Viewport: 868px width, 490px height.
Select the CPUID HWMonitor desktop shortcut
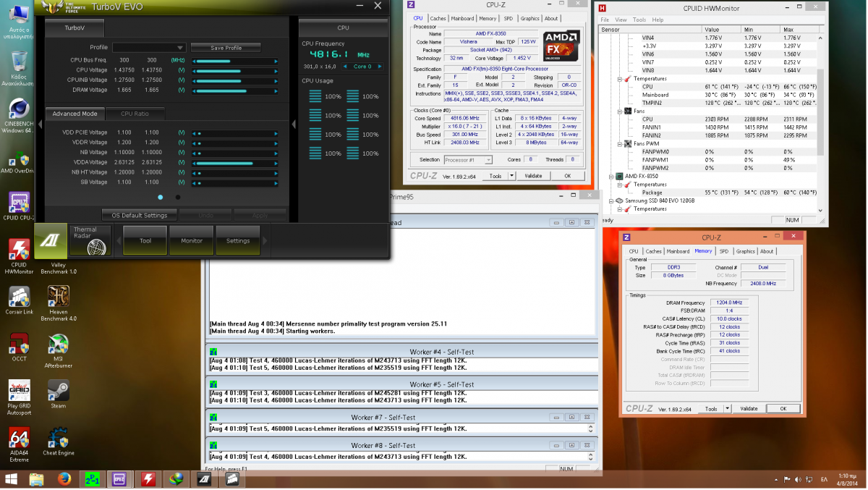(x=19, y=256)
